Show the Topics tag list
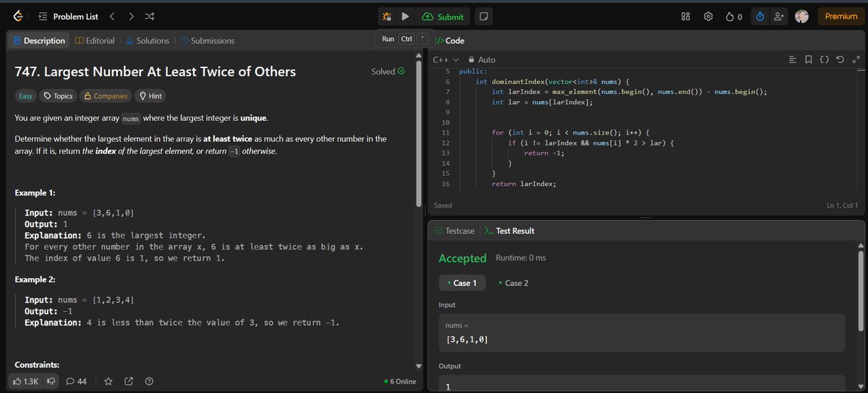Image resolution: width=868 pixels, height=393 pixels. pyautogui.click(x=57, y=96)
